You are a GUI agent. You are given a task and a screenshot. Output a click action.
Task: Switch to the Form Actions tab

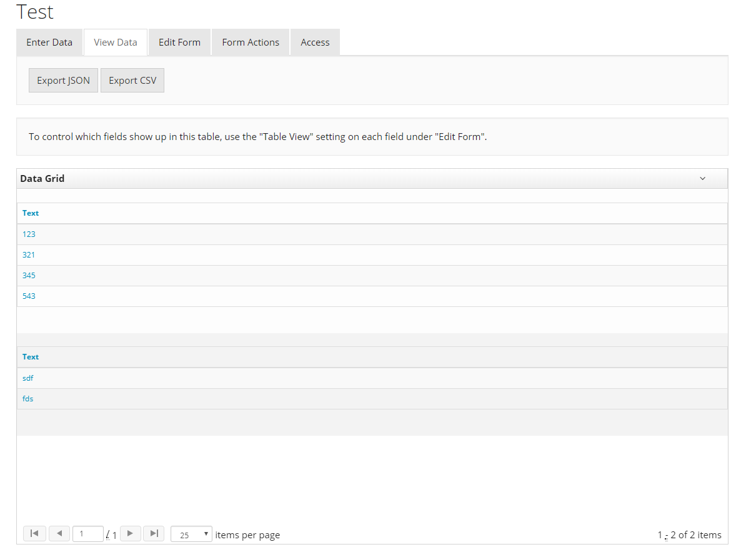coord(250,42)
